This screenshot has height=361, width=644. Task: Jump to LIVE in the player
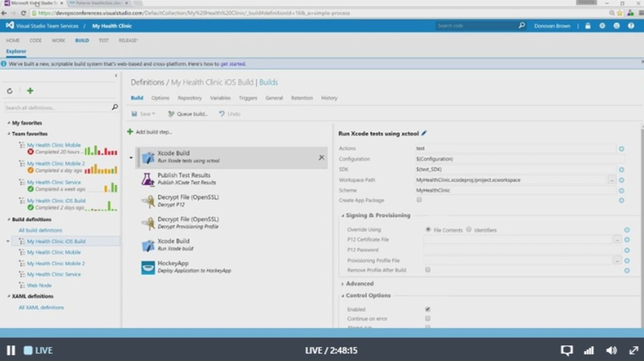pyautogui.click(x=38, y=350)
